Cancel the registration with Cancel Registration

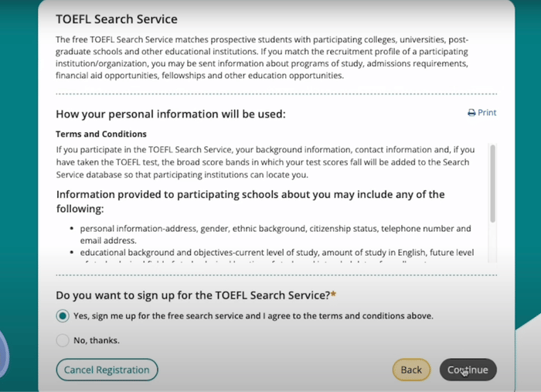point(107,370)
